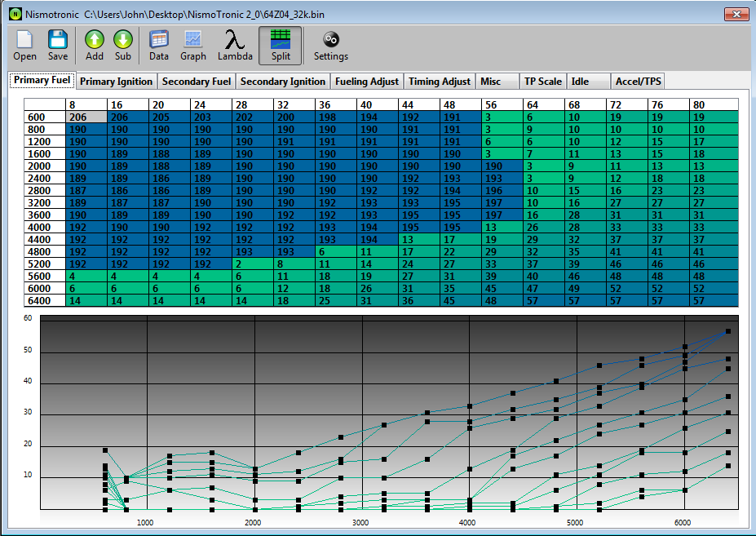Click the column header labeled 80
This screenshot has height=536, width=756.
(x=714, y=104)
